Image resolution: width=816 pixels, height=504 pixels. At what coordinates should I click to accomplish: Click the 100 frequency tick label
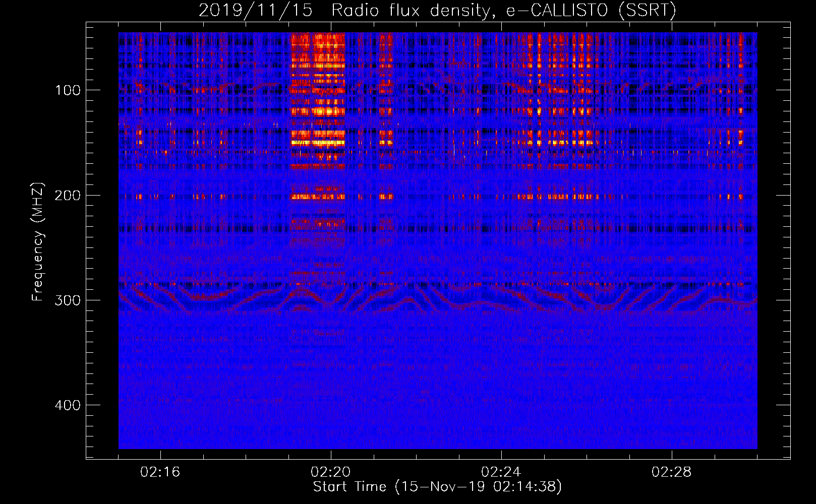tap(68, 90)
